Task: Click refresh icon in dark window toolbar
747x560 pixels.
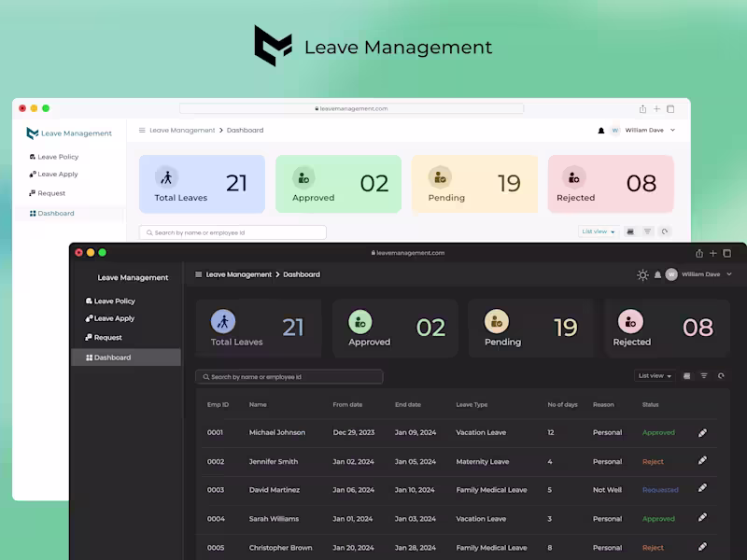Action: [721, 376]
